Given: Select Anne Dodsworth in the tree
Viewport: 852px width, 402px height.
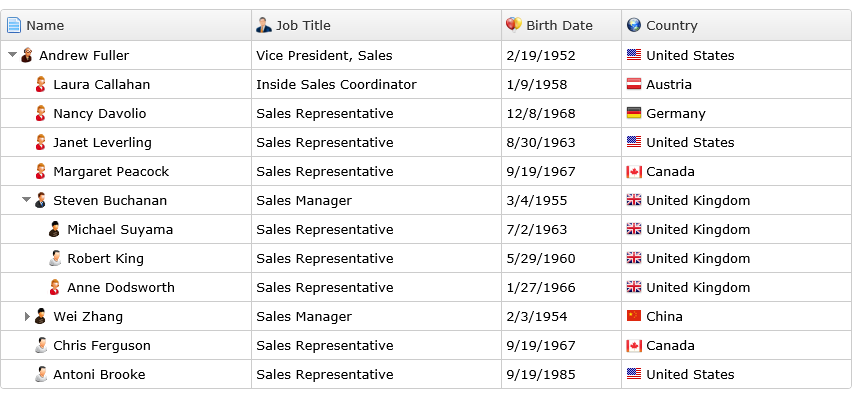Looking at the screenshot, I should [x=121, y=287].
